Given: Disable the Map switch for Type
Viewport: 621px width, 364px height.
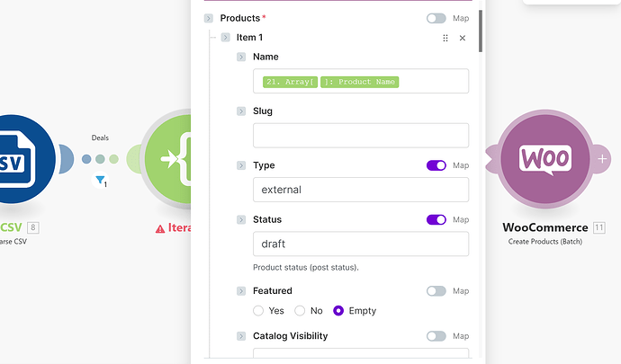Looking at the screenshot, I should pos(436,165).
